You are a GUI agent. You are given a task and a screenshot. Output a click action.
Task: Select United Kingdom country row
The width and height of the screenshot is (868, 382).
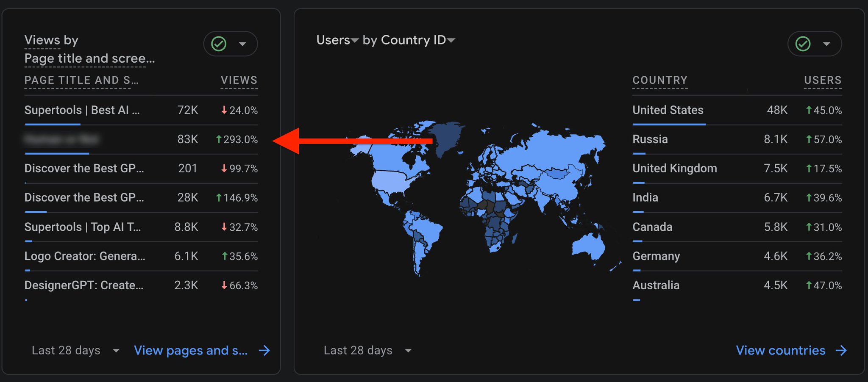click(x=737, y=169)
